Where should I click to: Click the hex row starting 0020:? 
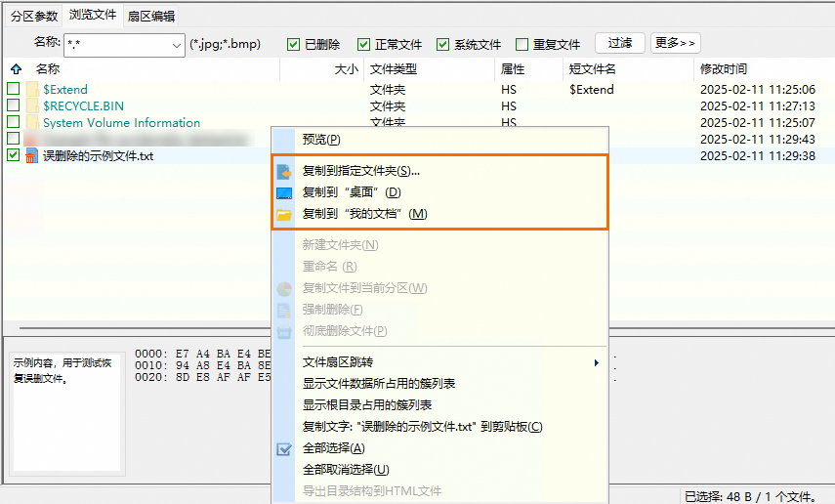202,377
